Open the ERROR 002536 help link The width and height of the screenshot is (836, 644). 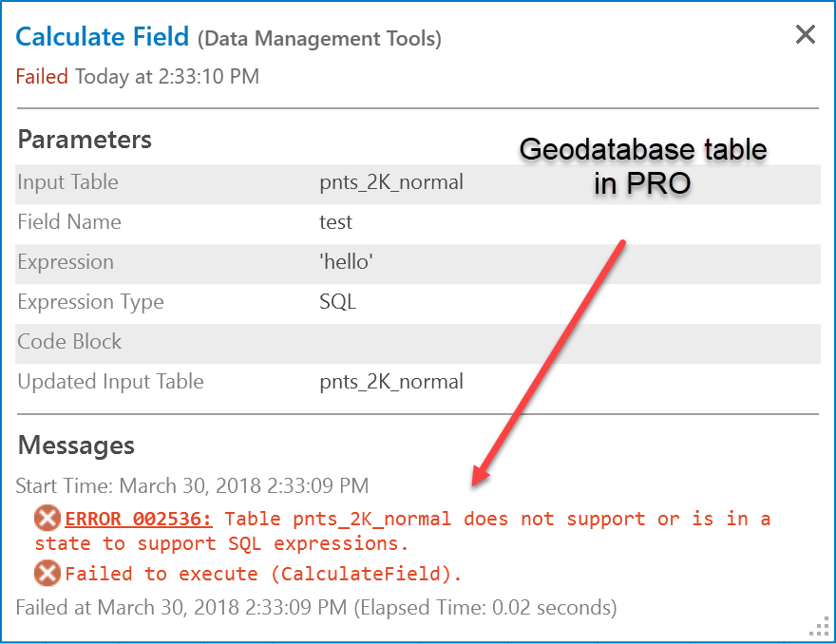pyautogui.click(x=139, y=519)
